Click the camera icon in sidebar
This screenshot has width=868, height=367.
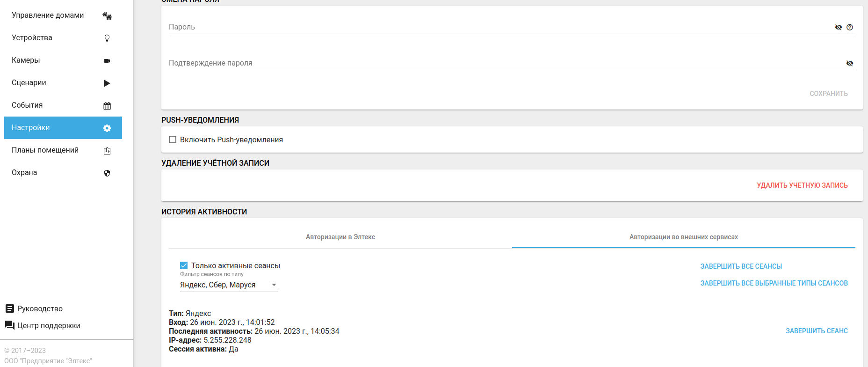pos(107,61)
